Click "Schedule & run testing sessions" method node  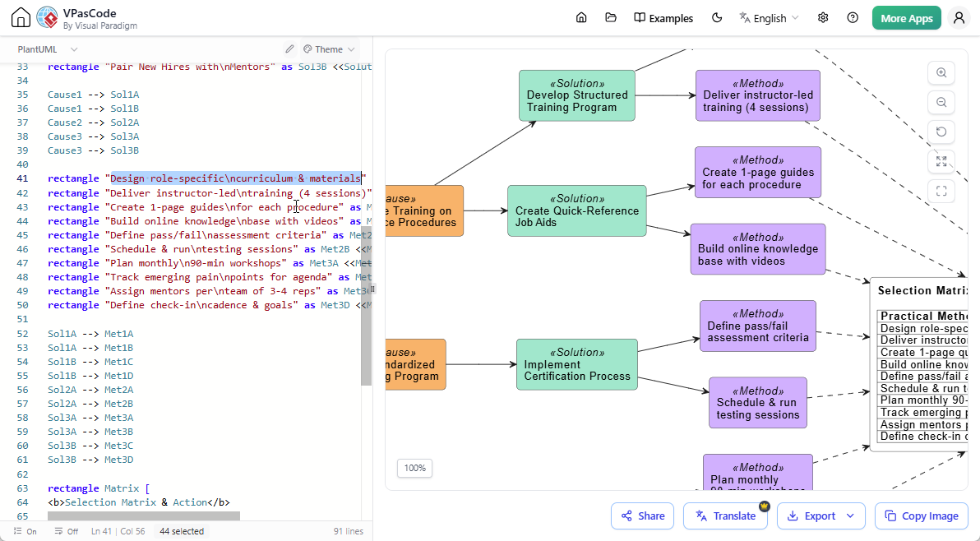click(757, 403)
